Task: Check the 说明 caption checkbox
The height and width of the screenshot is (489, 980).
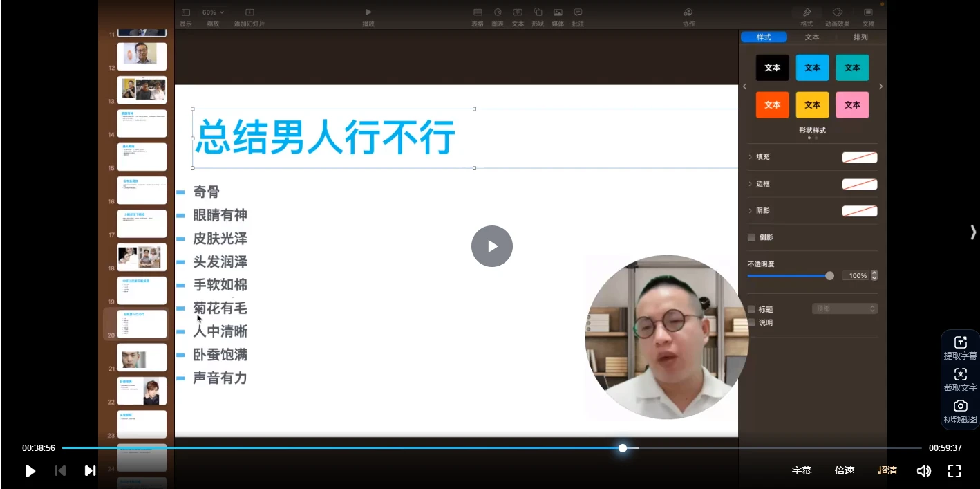Action: click(x=751, y=322)
